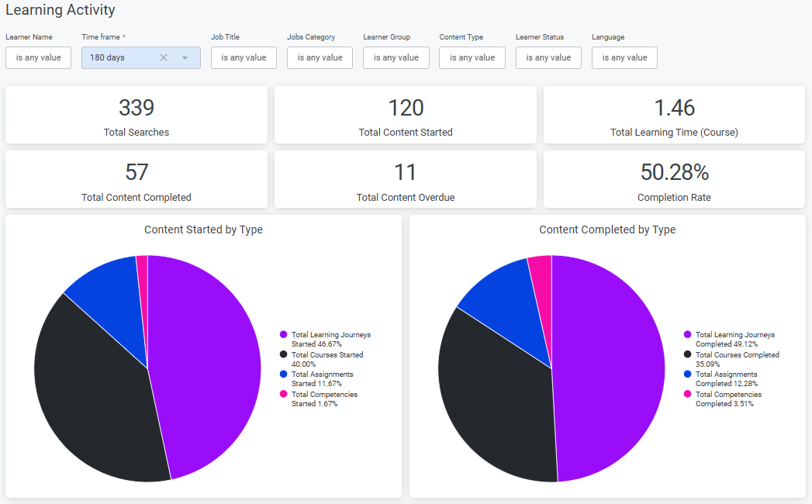Click 'Total Assignments Completed 12.28%' legend text
The image size is (812, 504).
click(727, 378)
